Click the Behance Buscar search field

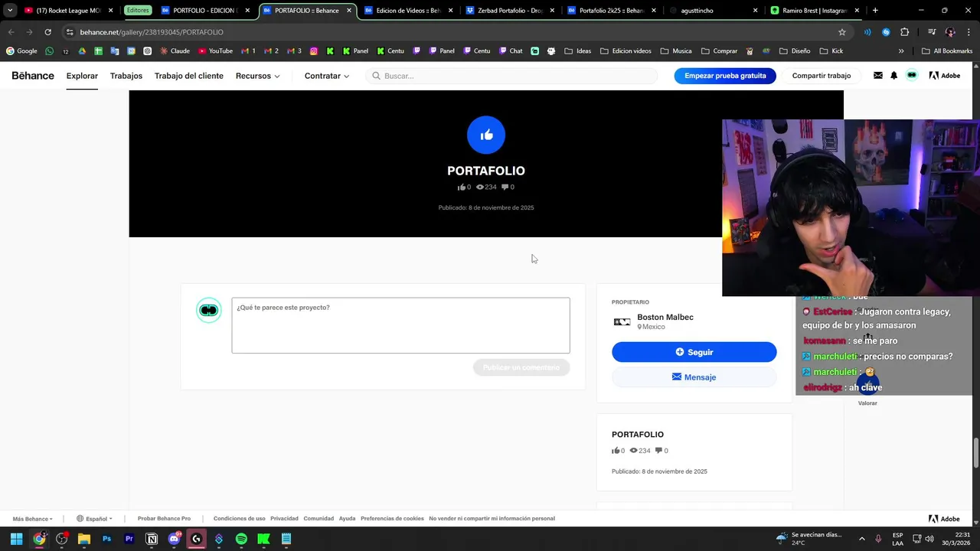[x=511, y=76]
